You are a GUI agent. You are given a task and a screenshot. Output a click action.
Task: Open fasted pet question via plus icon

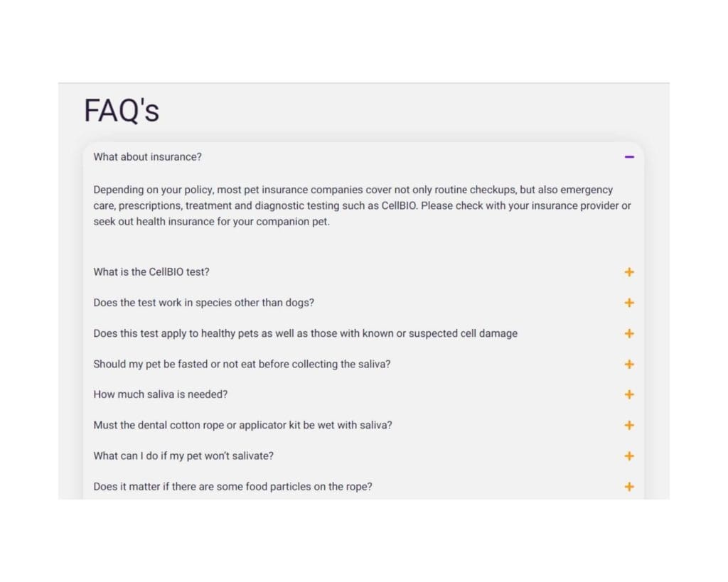point(629,365)
